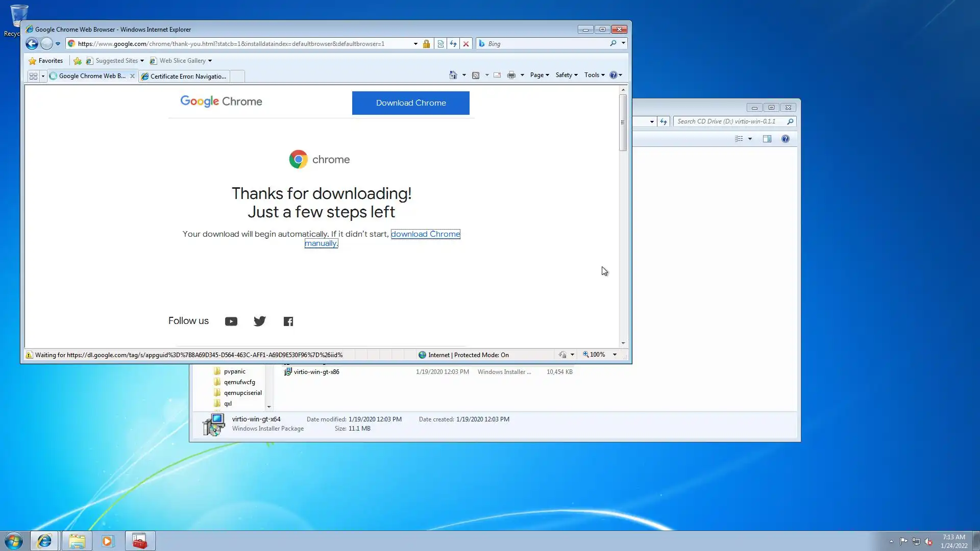Click the Print toolbar icon

[x=511, y=75]
